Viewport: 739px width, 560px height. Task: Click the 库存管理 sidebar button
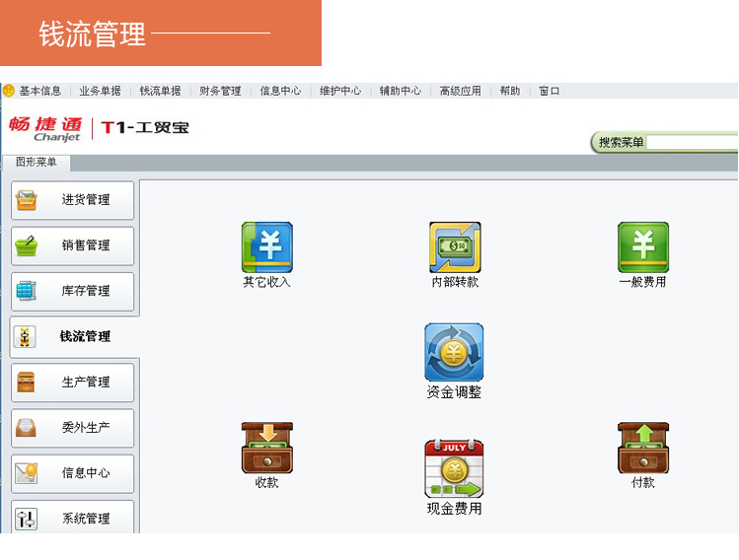[73, 291]
